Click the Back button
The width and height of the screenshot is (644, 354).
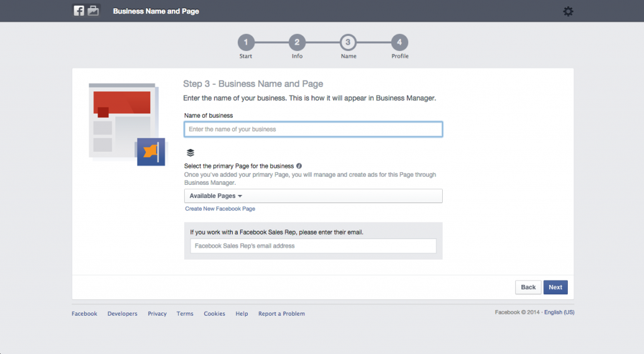(x=528, y=287)
